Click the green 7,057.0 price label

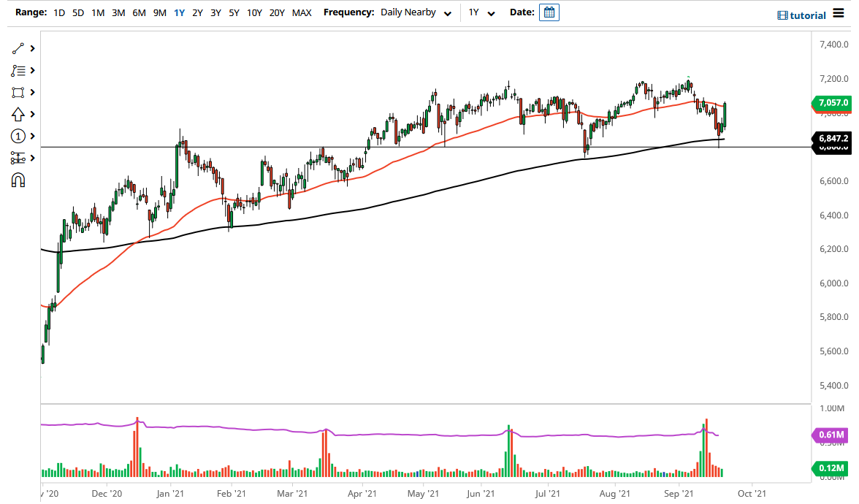click(834, 104)
